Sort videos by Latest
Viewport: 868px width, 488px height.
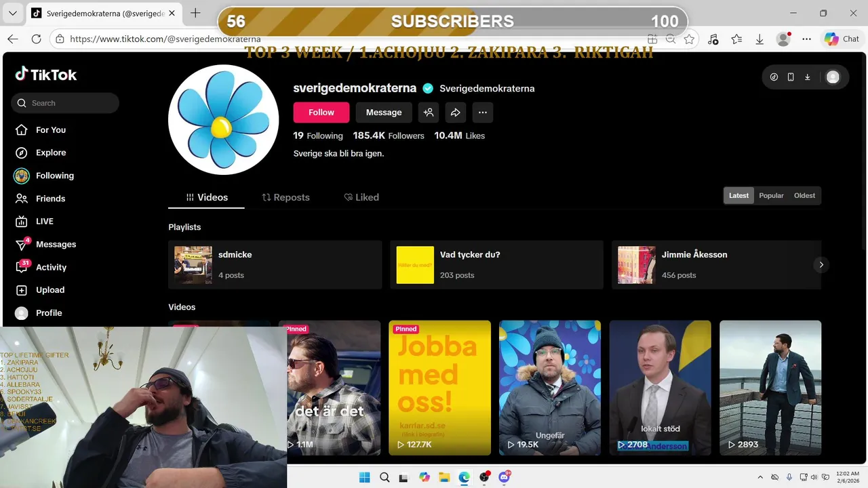(x=738, y=195)
